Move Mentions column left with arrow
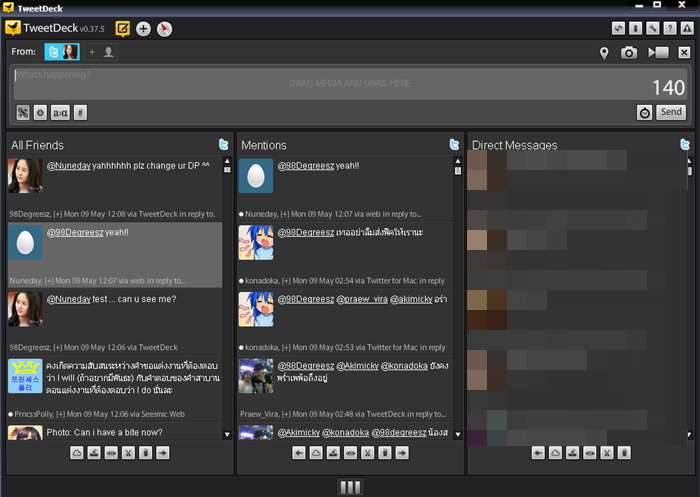Screen dimensions: 700x497 [299, 453]
